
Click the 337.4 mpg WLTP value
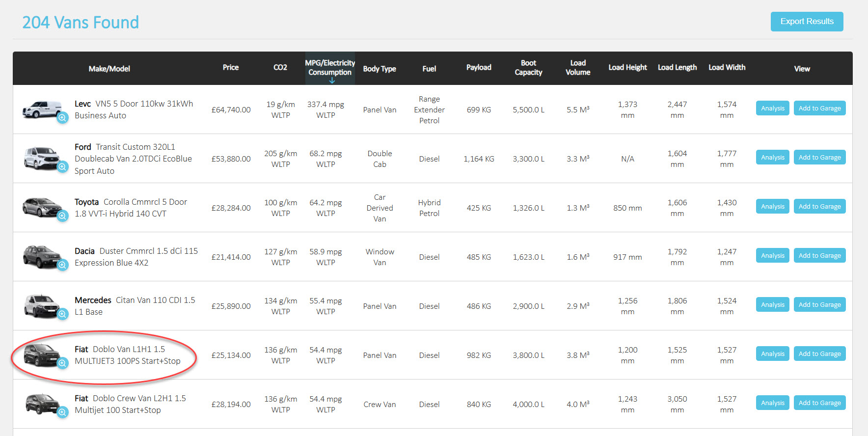(325, 109)
